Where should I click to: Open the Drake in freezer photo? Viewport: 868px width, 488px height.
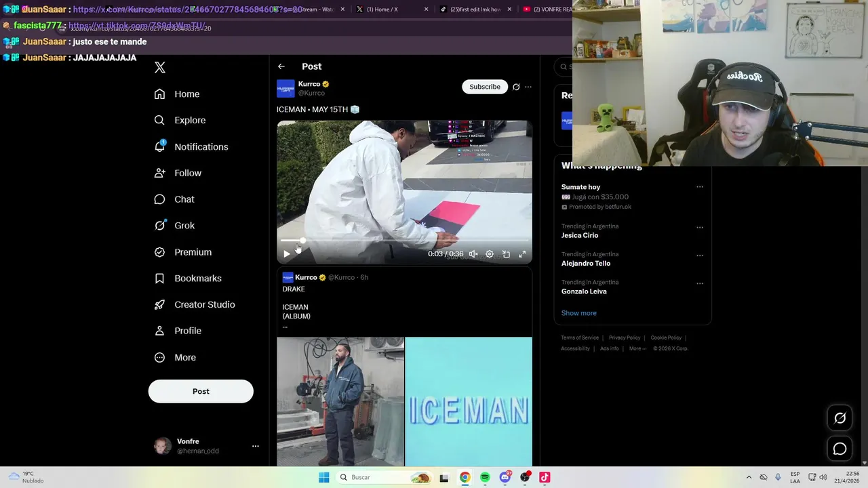[x=340, y=402]
